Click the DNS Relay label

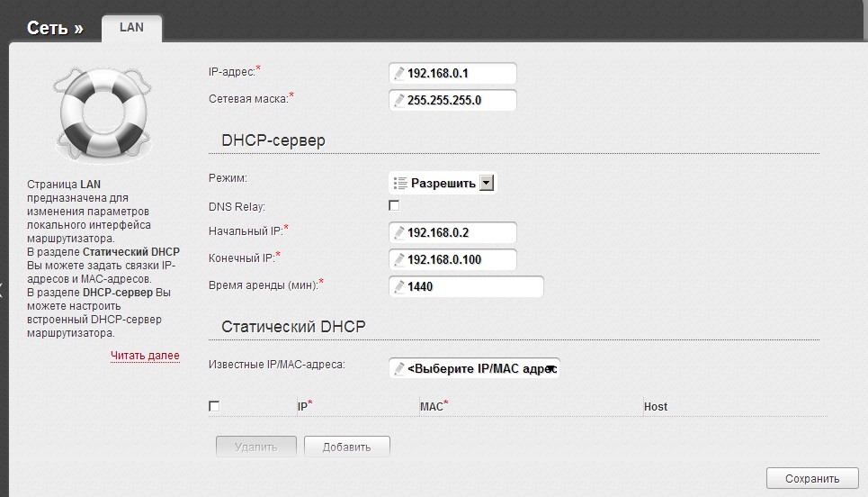[237, 207]
